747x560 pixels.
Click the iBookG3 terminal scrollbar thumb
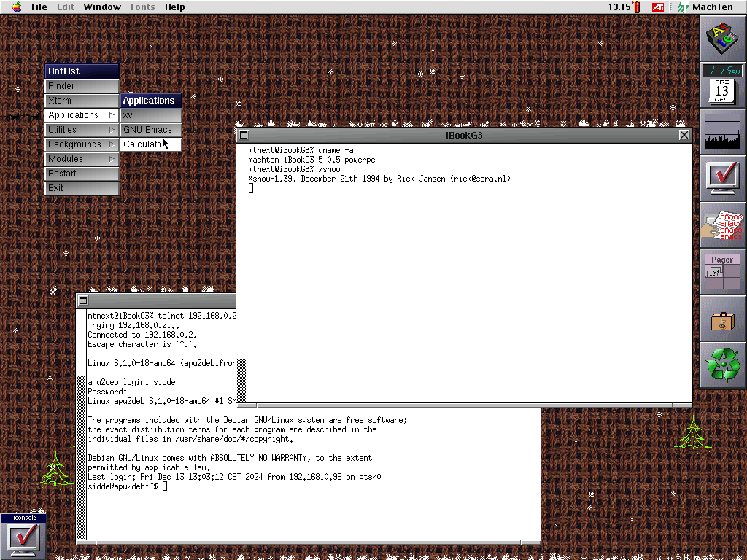tap(241, 381)
